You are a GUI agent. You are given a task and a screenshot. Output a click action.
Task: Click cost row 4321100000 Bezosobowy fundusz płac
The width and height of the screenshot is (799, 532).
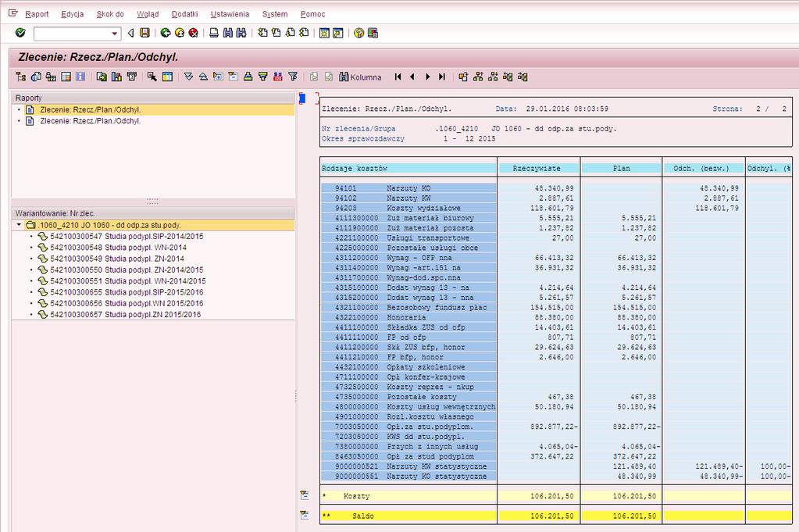pos(408,307)
